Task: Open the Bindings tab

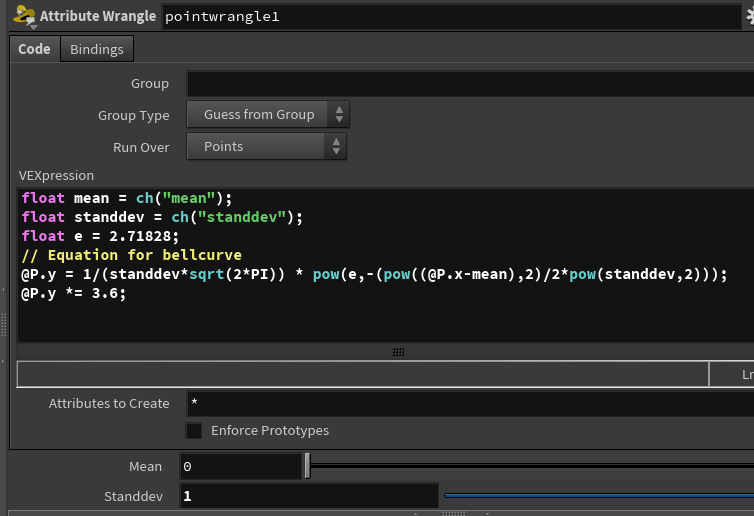Action: [x=97, y=49]
